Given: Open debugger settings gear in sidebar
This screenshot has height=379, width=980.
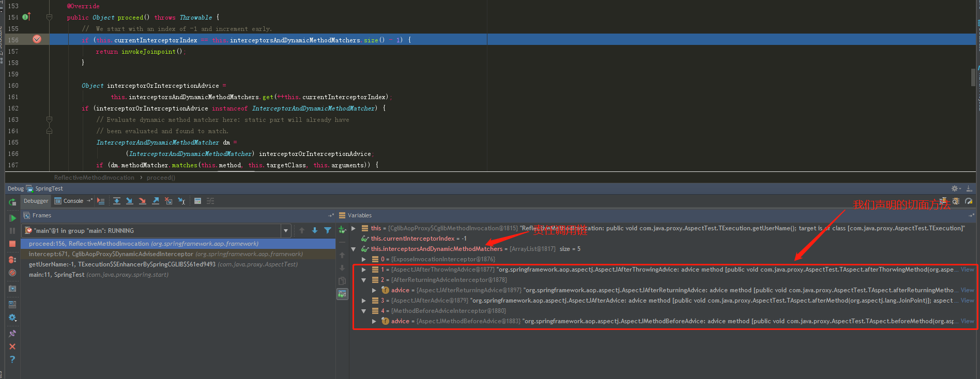Looking at the screenshot, I should coord(12,318).
